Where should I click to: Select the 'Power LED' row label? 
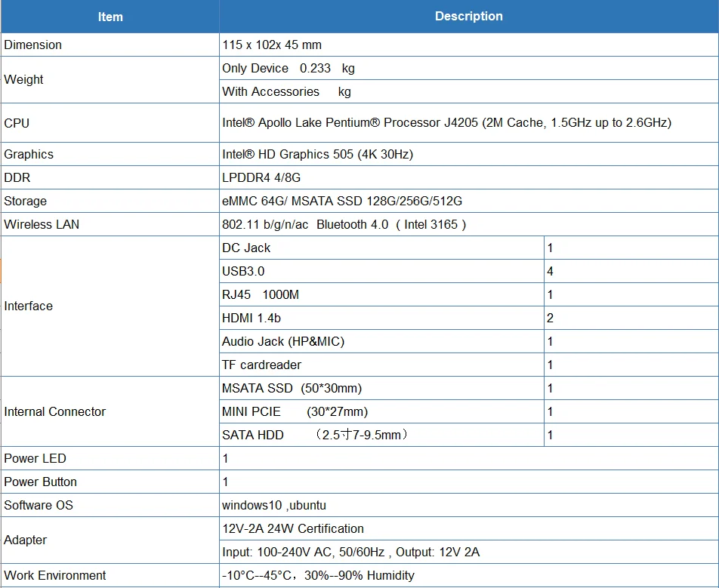point(110,458)
